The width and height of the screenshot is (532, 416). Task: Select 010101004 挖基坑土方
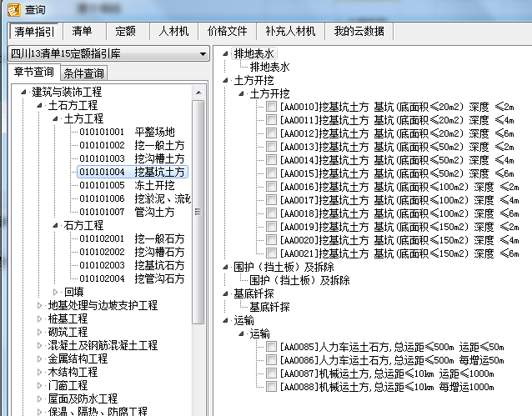[x=133, y=172]
